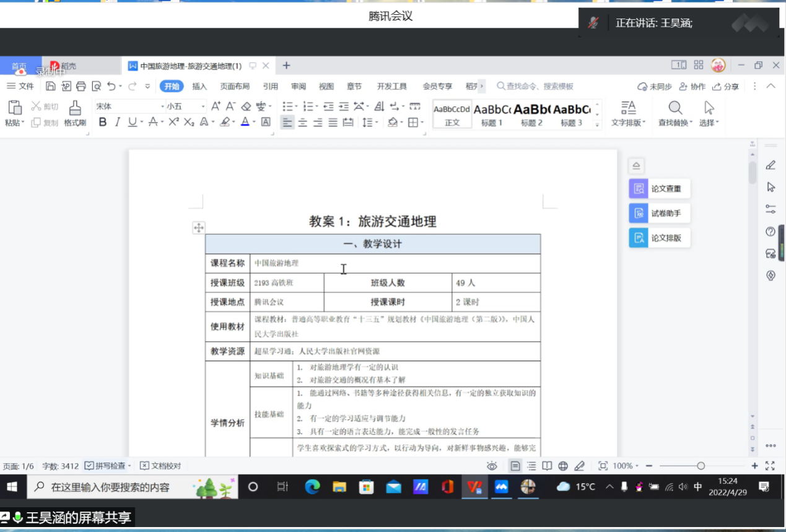
Task: Open the font size dropdown showing 小五
Action: pyautogui.click(x=185, y=107)
